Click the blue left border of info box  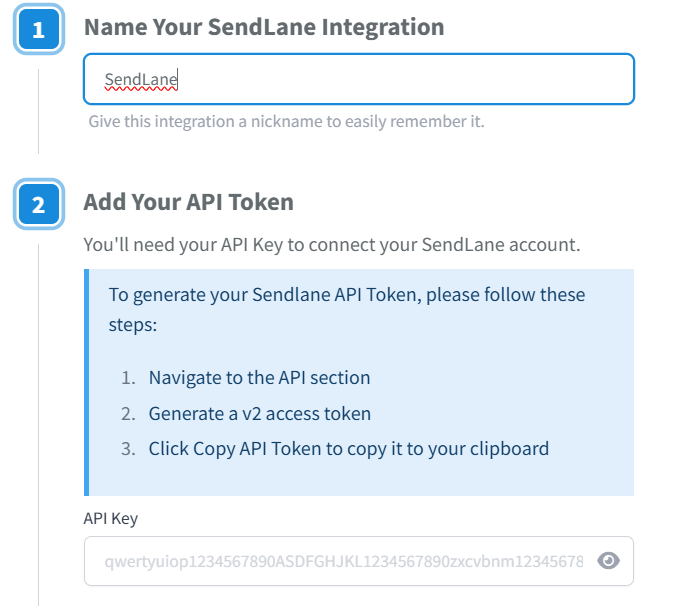pos(86,382)
